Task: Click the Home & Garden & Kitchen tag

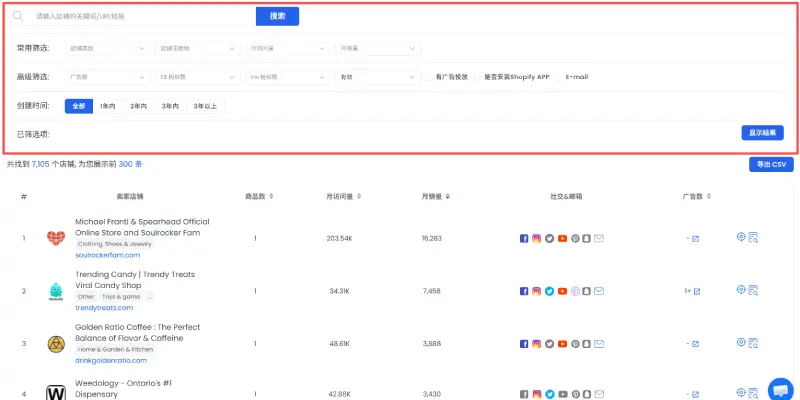Action: pos(115,349)
